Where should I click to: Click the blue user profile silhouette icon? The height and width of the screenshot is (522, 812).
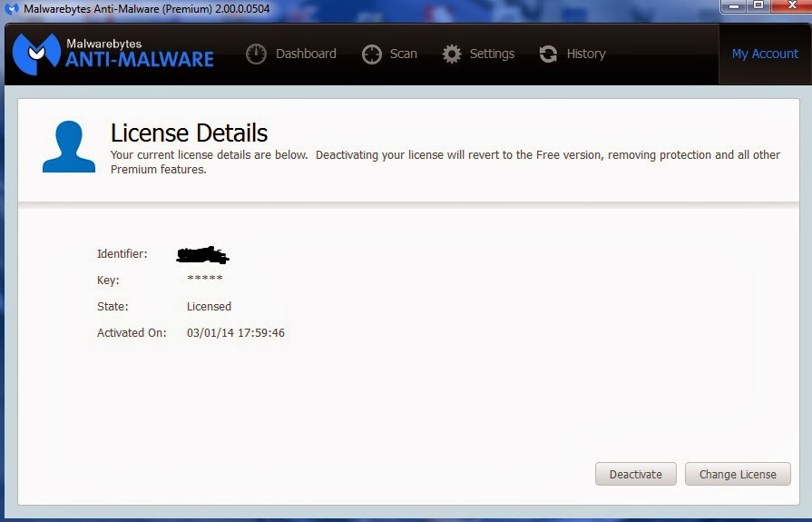point(69,147)
